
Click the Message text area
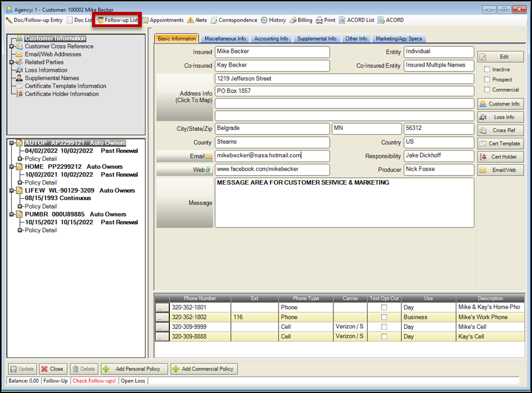tap(345, 203)
